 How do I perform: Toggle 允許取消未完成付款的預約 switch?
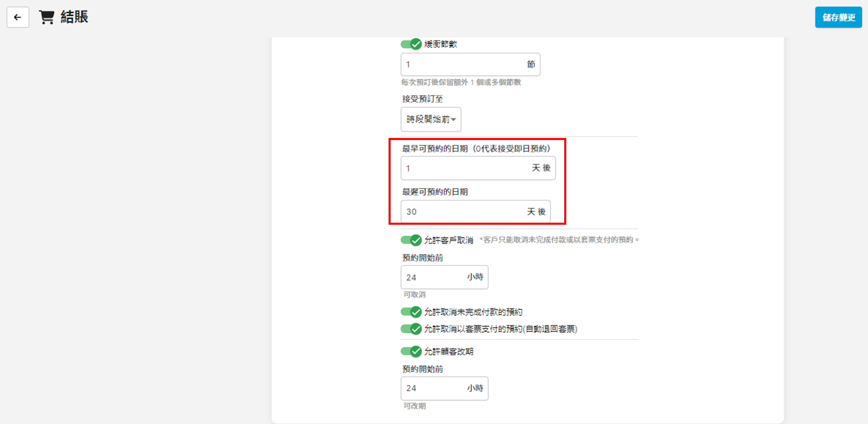[x=411, y=312]
